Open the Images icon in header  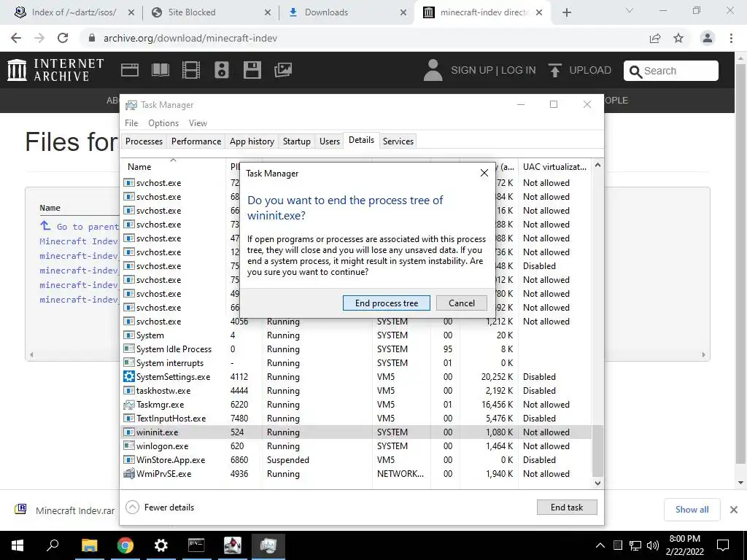[283, 70]
